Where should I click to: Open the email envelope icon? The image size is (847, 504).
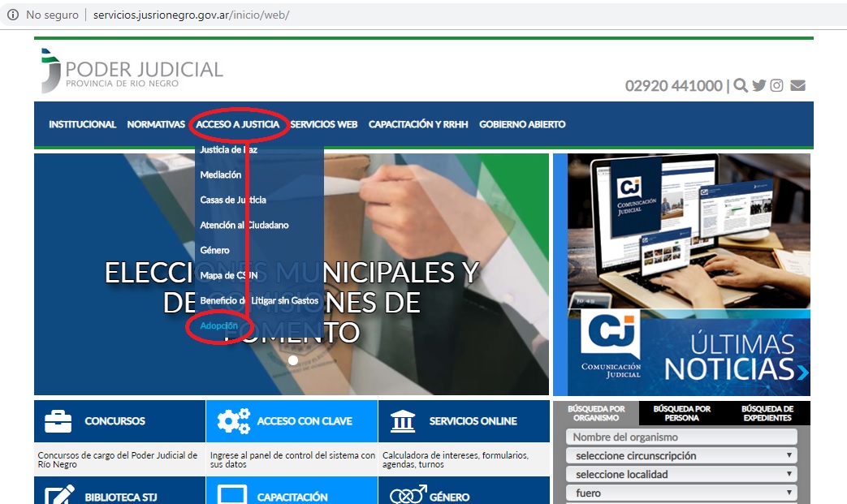pos(797,85)
